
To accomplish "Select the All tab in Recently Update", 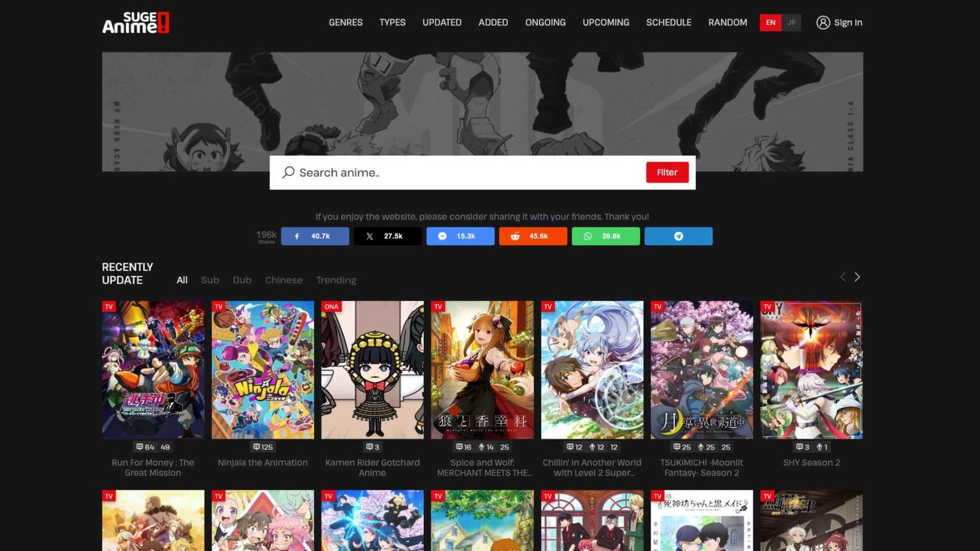I will (x=182, y=280).
